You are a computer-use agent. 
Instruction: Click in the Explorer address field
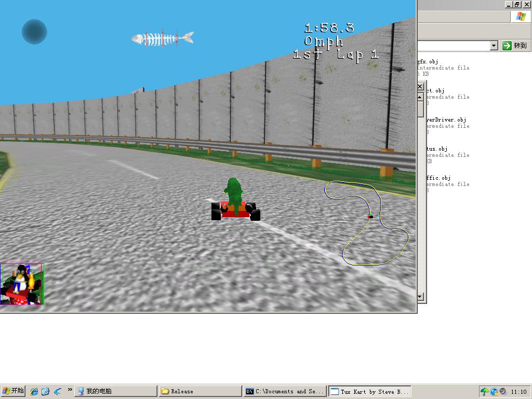(454, 46)
